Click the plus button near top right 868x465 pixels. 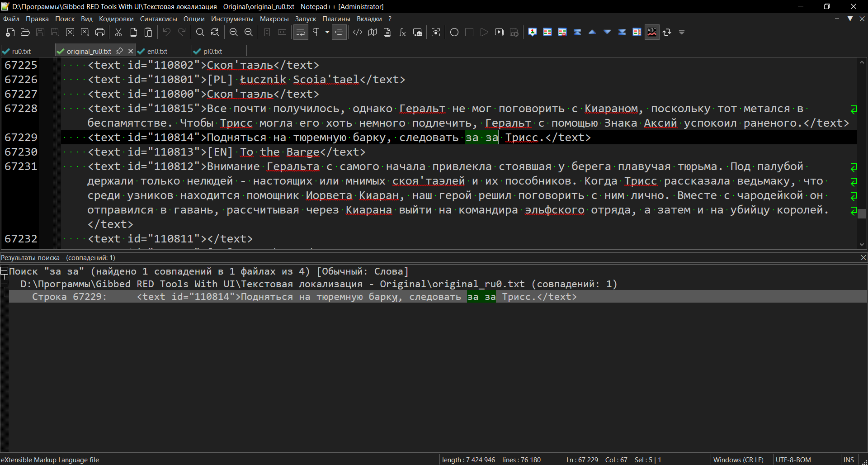[837, 19]
